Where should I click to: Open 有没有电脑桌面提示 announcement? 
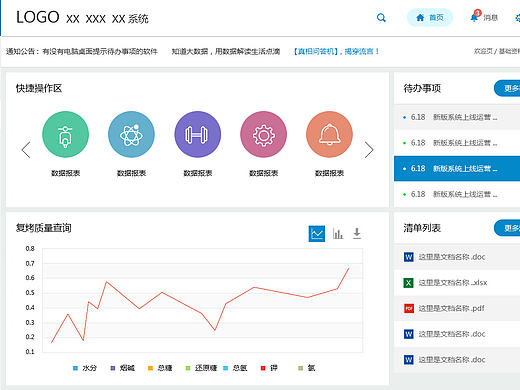100,51
